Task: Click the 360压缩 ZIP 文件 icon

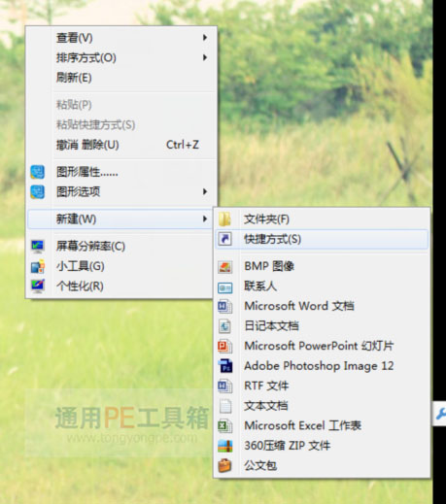Action: coord(224,446)
